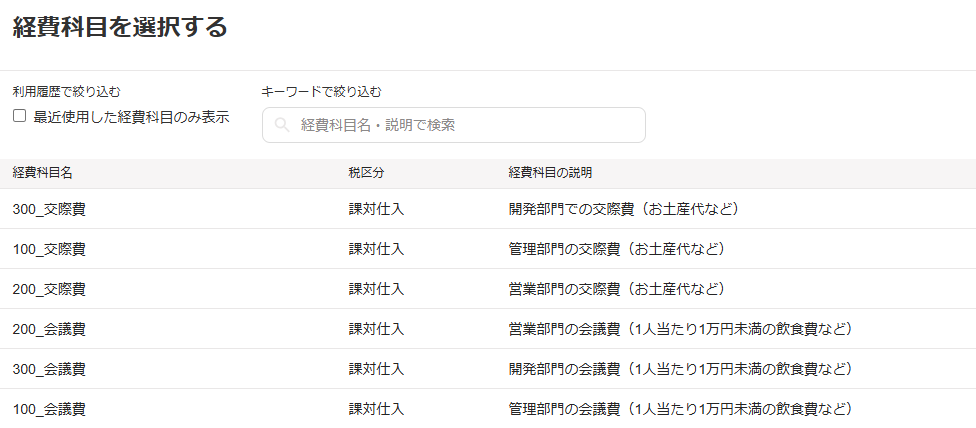Screen dimensions: 976x428
Task: Select the 300_交際費 expense row
Action: click(49, 209)
